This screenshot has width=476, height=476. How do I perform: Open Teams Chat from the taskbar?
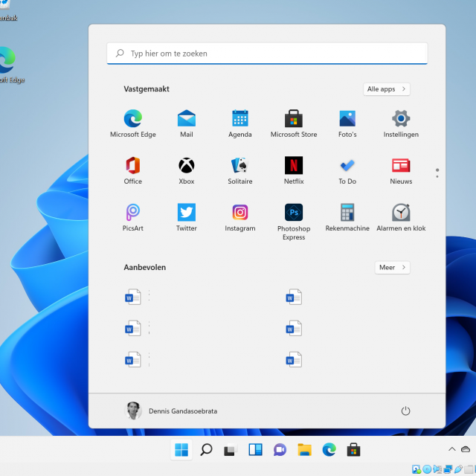click(280, 449)
